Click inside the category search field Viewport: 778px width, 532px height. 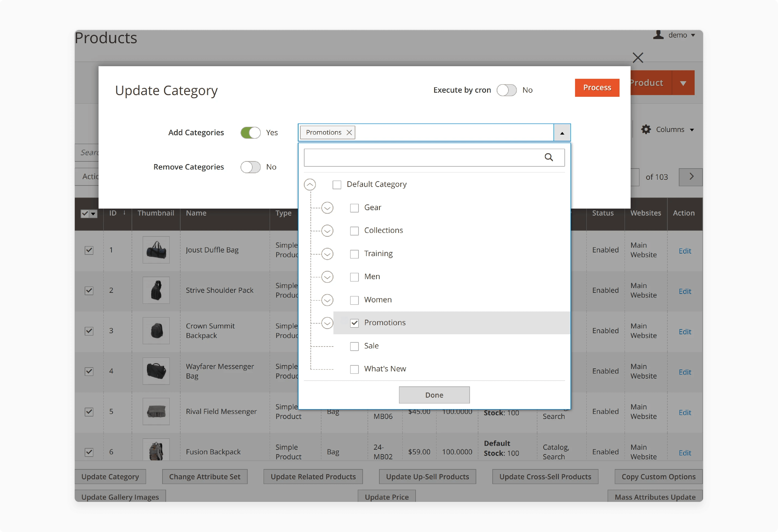(x=419, y=157)
